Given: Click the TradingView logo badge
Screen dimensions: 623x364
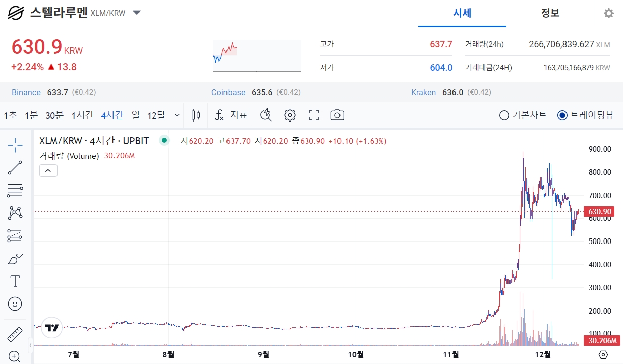Looking at the screenshot, I should coord(51,328).
